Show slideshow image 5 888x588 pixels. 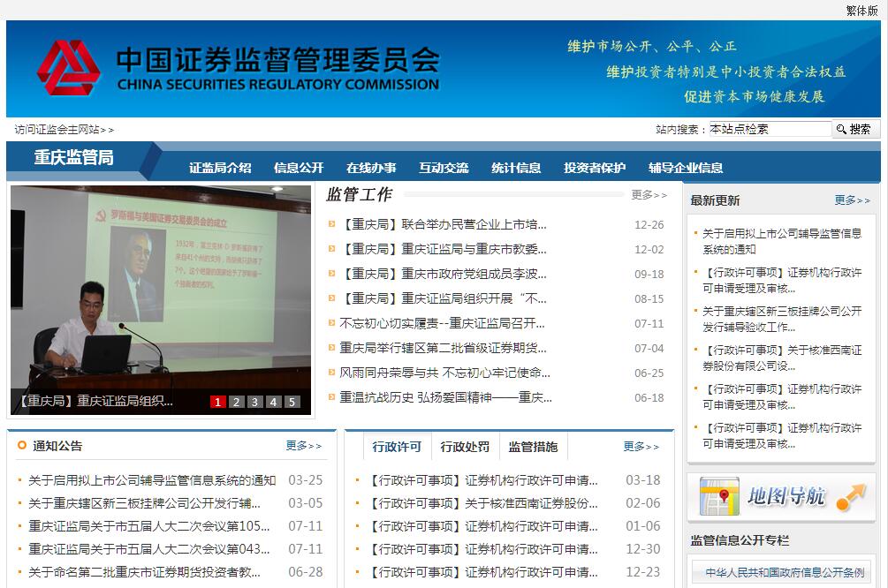[x=292, y=402]
